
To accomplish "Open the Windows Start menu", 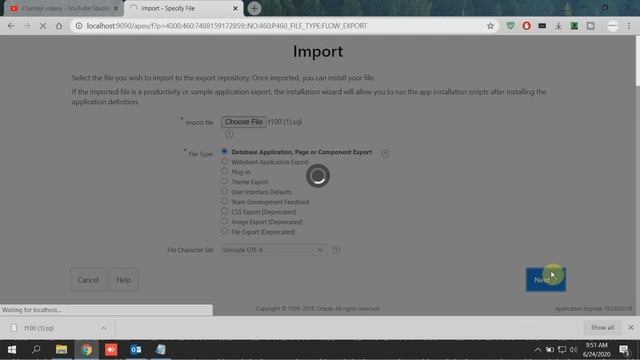I will click(x=12, y=349).
